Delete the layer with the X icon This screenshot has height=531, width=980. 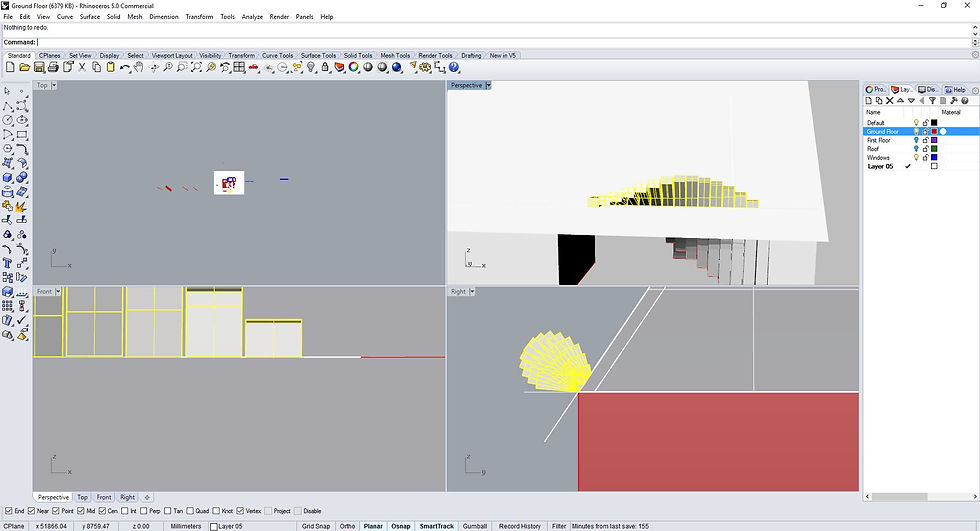pos(890,101)
